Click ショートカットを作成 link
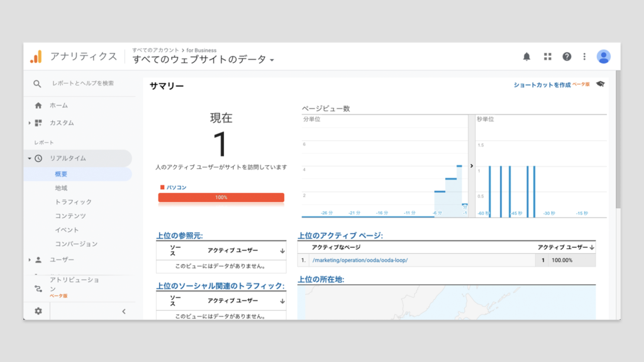This screenshot has height=362, width=644. click(541, 85)
